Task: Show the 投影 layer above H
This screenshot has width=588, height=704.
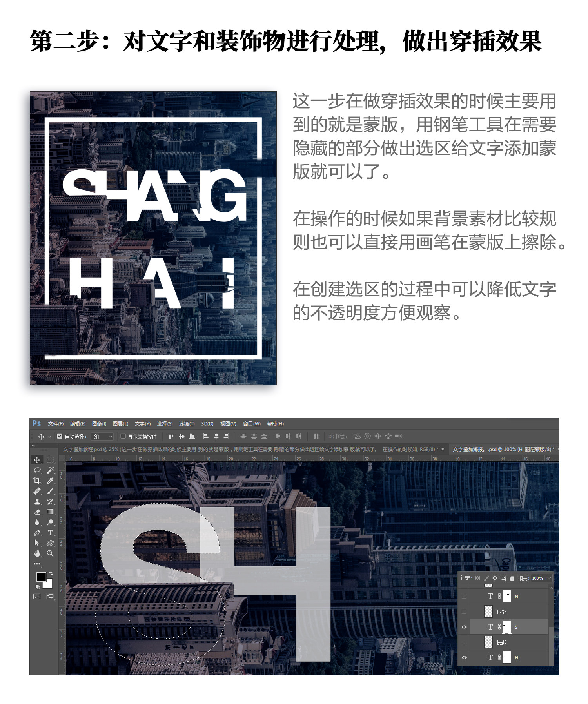Action: [x=465, y=642]
